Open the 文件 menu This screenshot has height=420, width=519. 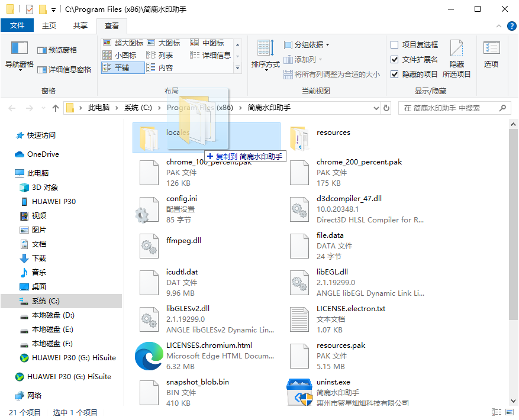(x=17, y=25)
